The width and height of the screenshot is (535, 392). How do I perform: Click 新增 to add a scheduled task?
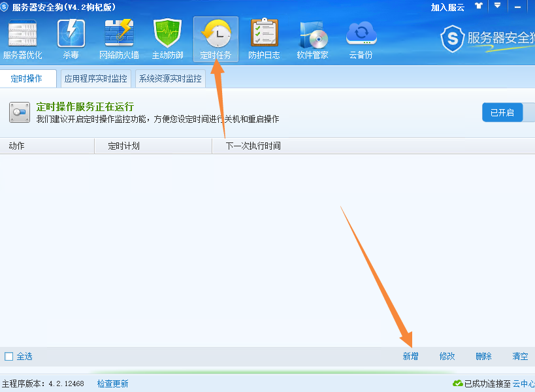[410, 356]
